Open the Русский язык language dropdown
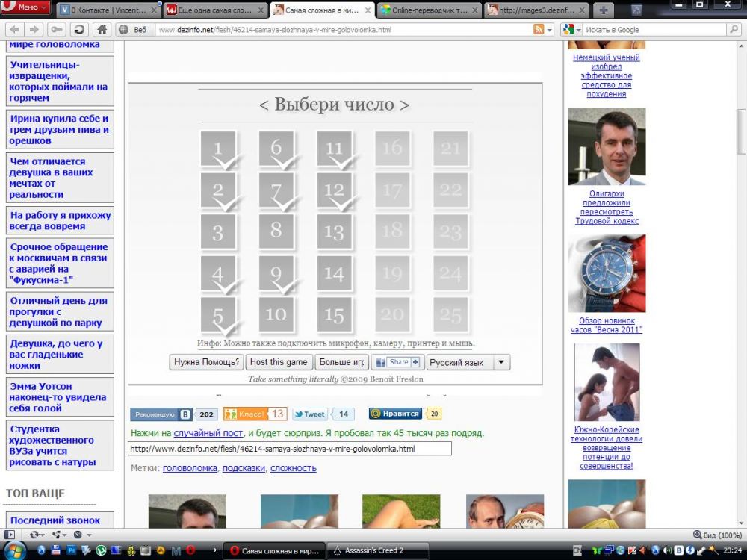Viewport: 747px width, 560px height. (x=468, y=362)
